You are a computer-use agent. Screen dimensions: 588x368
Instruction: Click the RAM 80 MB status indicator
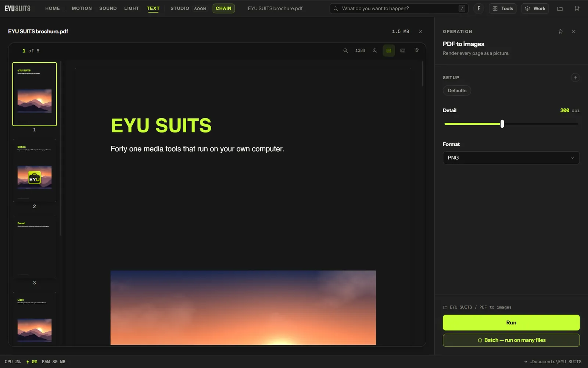(x=54, y=362)
